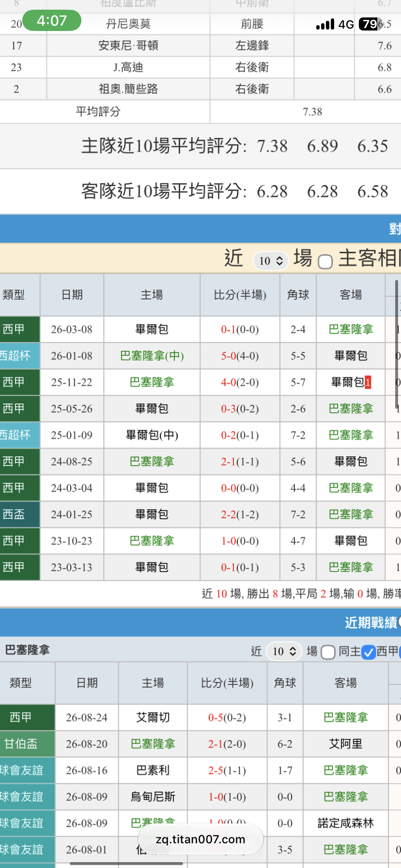Open the 1-0(0-0) score on 23-10-23
The height and width of the screenshot is (868, 401).
[x=240, y=541]
